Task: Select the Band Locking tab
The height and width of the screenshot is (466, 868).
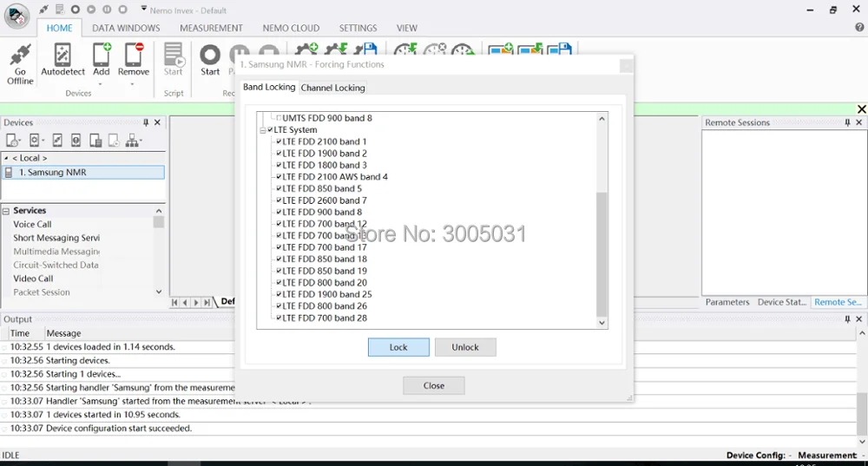Action: [x=269, y=87]
